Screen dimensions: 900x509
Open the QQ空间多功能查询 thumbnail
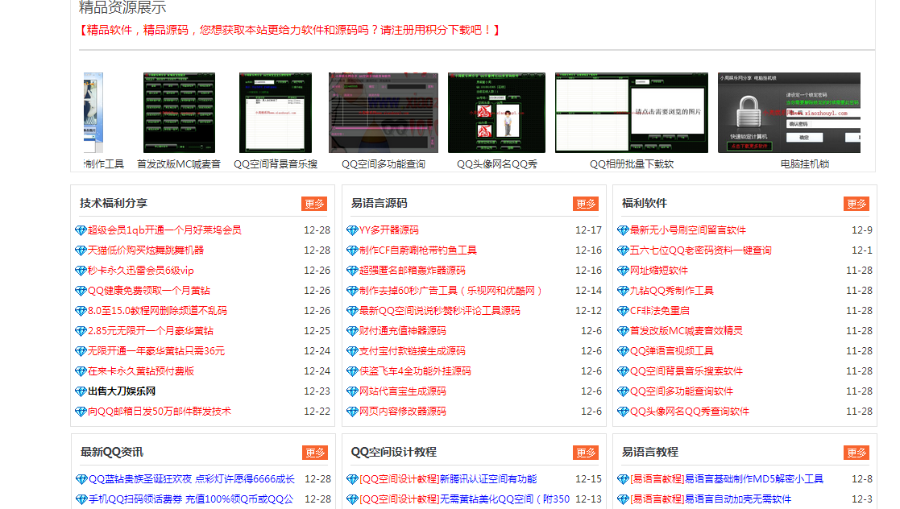coord(383,112)
